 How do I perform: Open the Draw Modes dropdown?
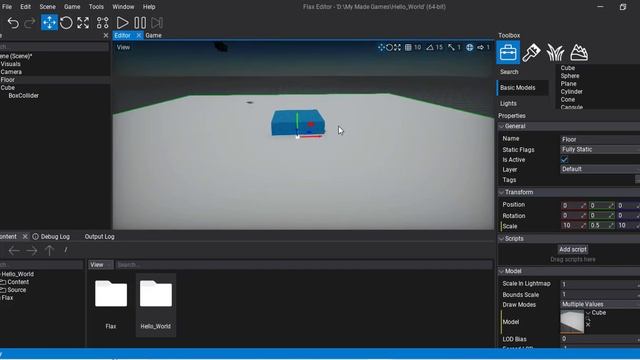(x=600, y=304)
